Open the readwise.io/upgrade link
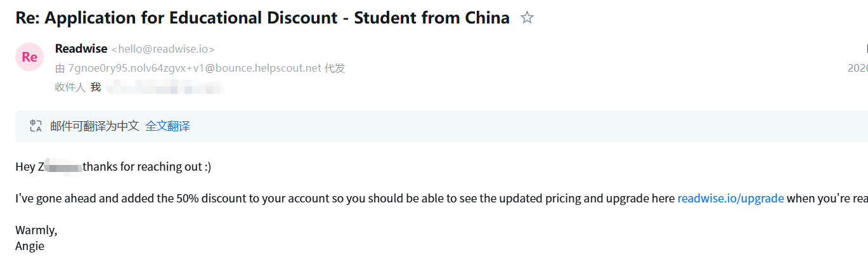The image size is (868, 257). (x=730, y=199)
